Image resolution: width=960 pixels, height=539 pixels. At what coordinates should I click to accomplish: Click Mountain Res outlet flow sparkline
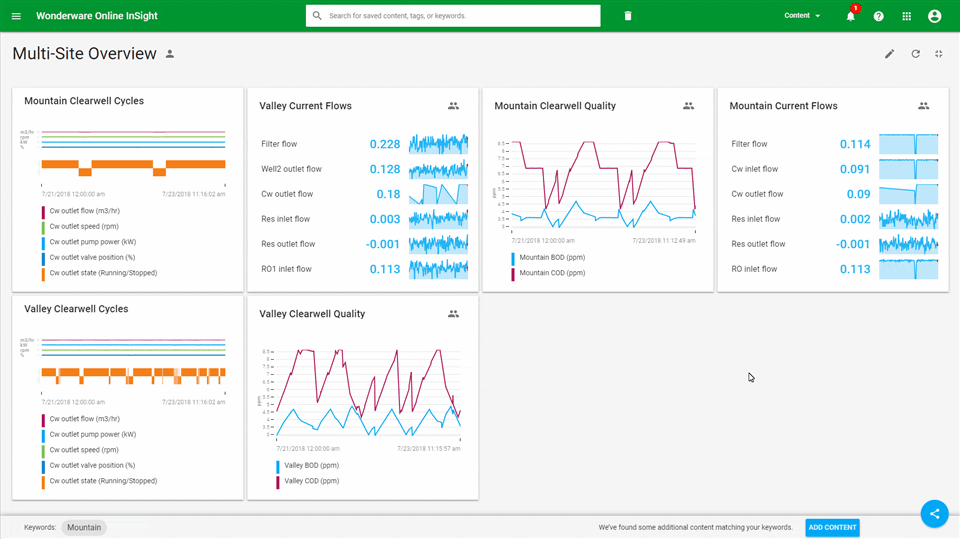coord(909,244)
